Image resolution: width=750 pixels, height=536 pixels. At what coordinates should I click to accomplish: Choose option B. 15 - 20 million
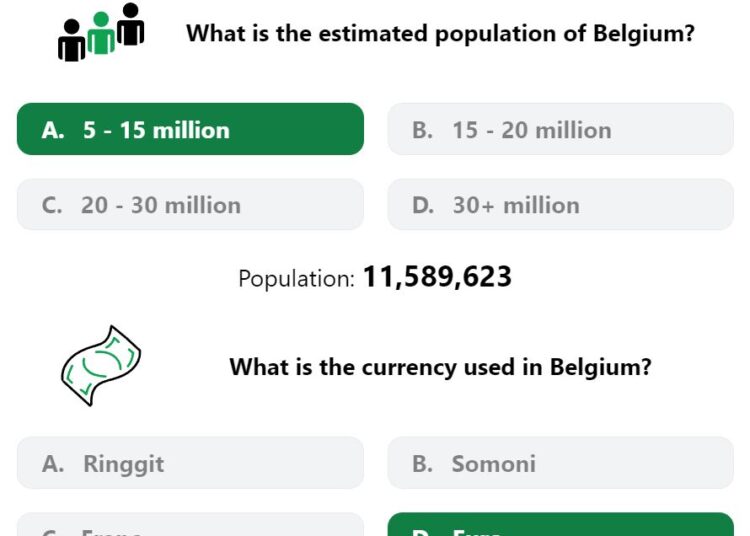click(560, 129)
